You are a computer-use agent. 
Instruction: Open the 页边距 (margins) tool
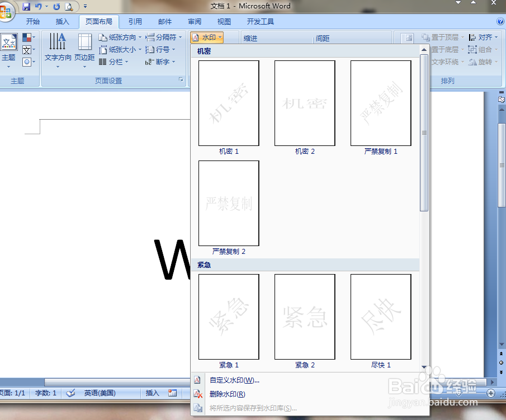coord(84,49)
